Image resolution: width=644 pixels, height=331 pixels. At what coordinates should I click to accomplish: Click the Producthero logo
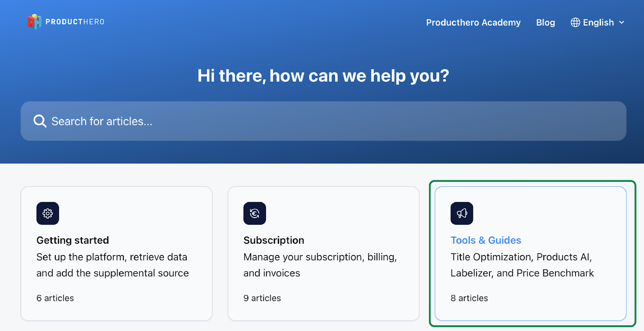[66, 22]
